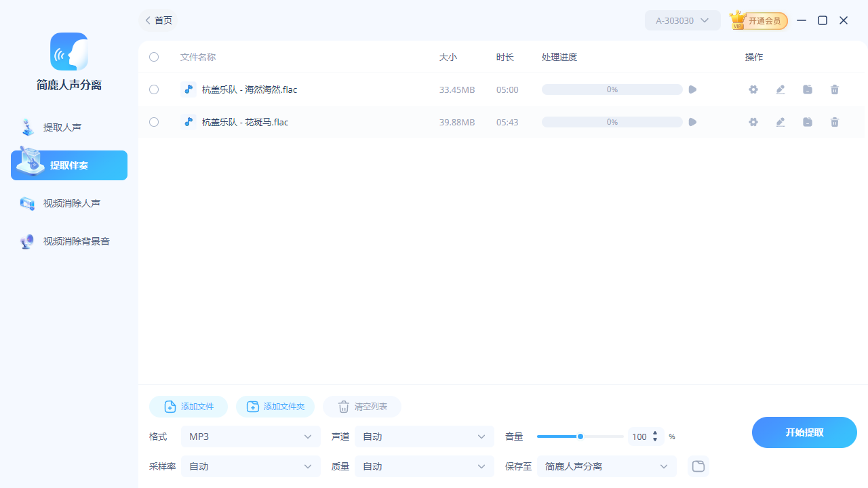Adjust the 音量 volume slider
The image size is (868, 488).
click(x=580, y=436)
